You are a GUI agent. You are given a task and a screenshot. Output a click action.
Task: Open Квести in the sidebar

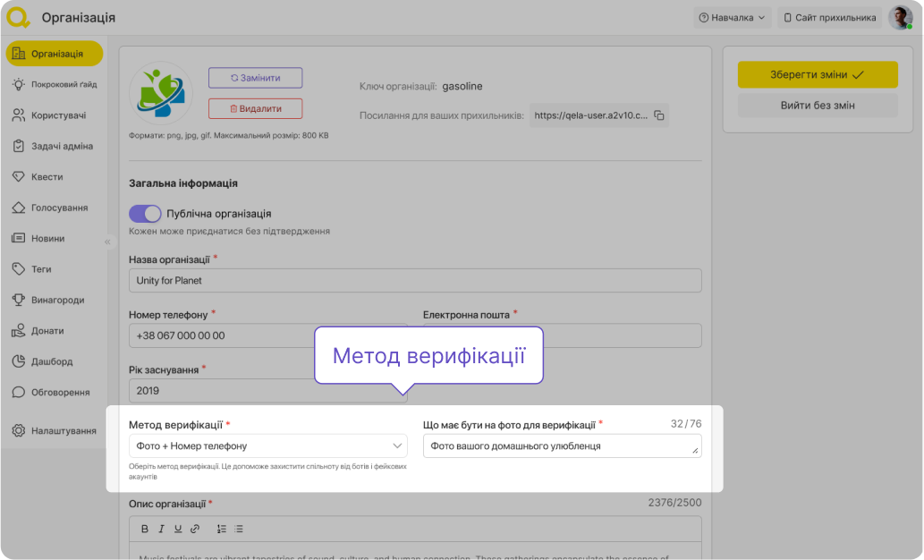[x=47, y=177]
